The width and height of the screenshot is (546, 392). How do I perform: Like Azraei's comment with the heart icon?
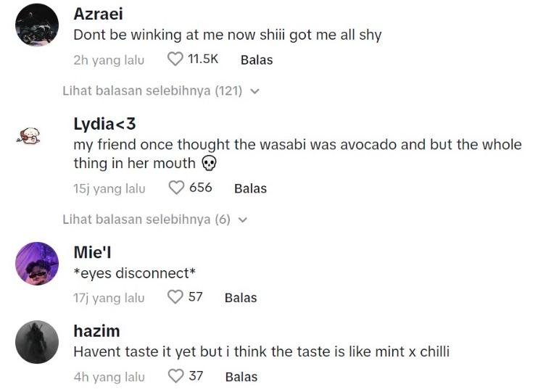pos(175,59)
